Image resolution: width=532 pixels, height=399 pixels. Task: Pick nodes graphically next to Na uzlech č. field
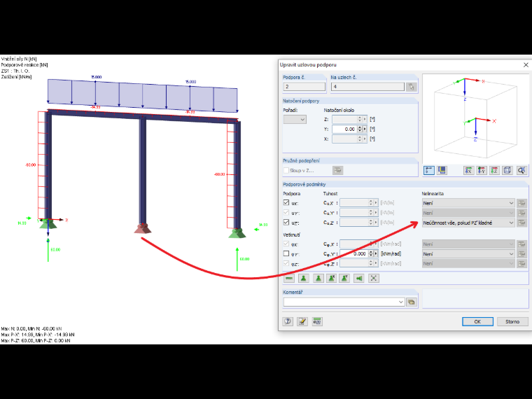[411, 87]
